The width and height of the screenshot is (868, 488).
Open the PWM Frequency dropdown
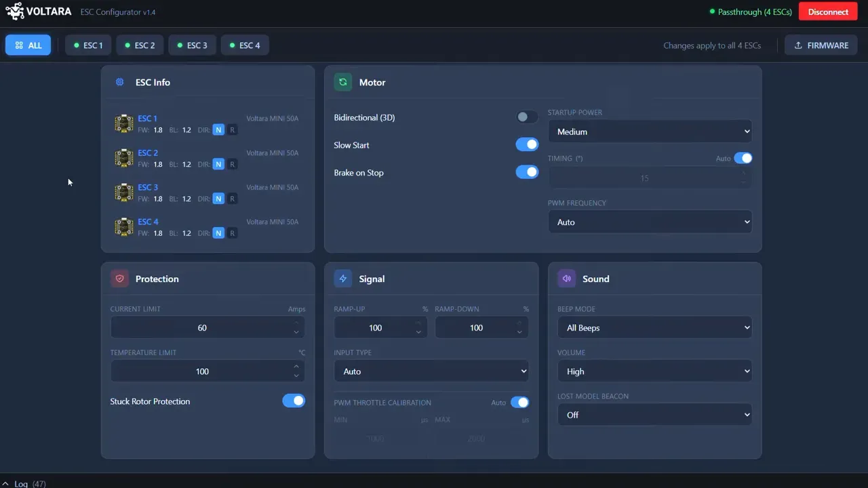(x=650, y=222)
